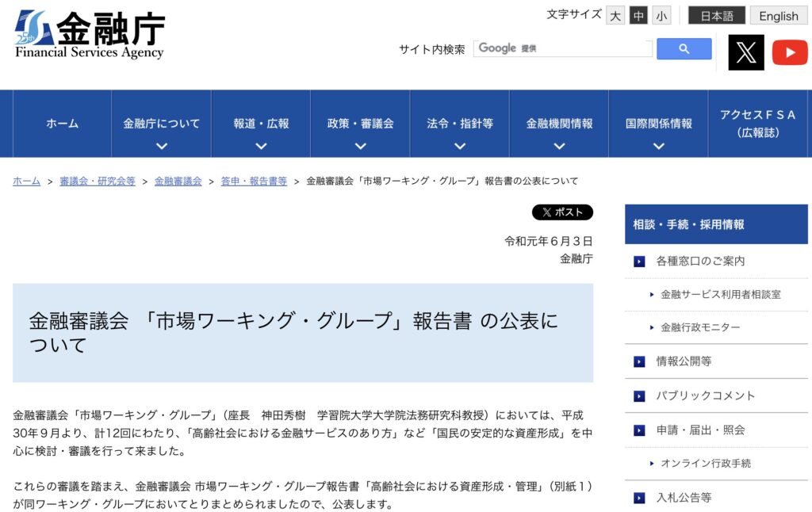
Task: Click the ホーム breadcrumb link
Action: (26, 181)
